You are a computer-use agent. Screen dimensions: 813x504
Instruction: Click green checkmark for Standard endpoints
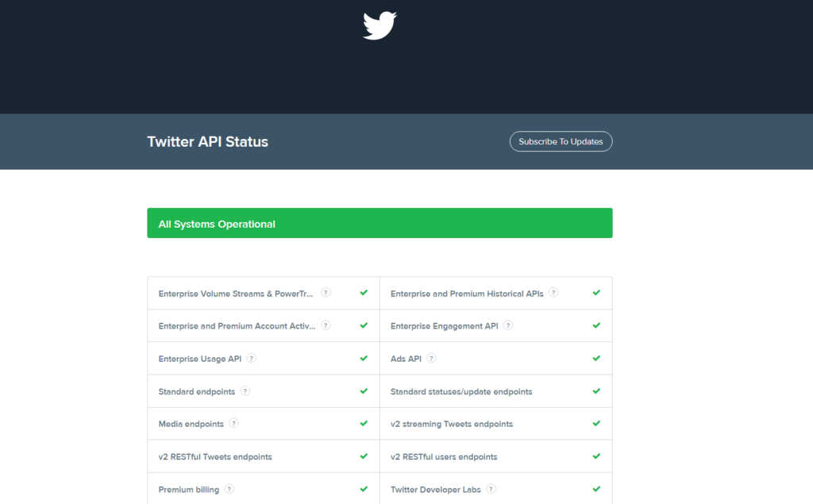(x=364, y=391)
